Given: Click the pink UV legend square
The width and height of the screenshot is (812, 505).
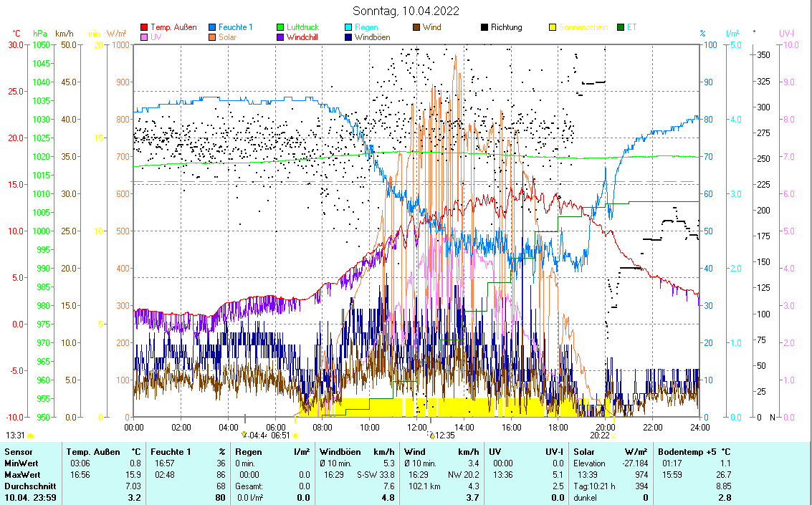Looking at the screenshot, I should point(144,37).
